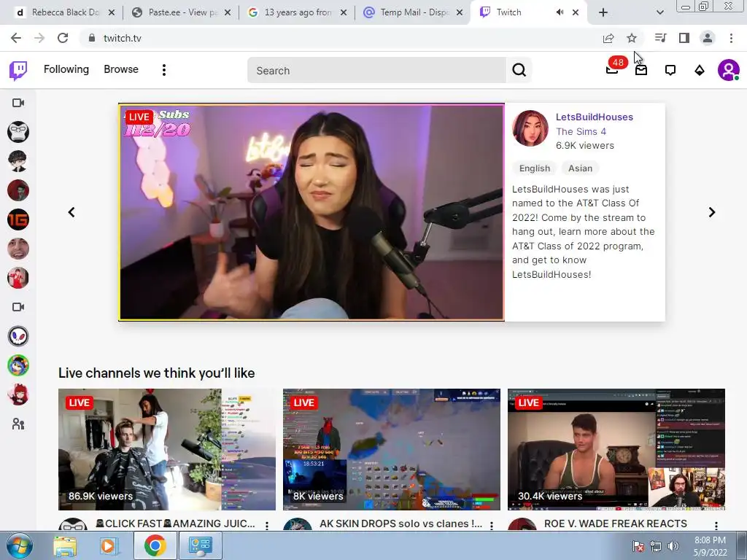The height and width of the screenshot is (560, 747).
Task: Open Windows Explorer from the taskbar
Action: tap(65, 545)
